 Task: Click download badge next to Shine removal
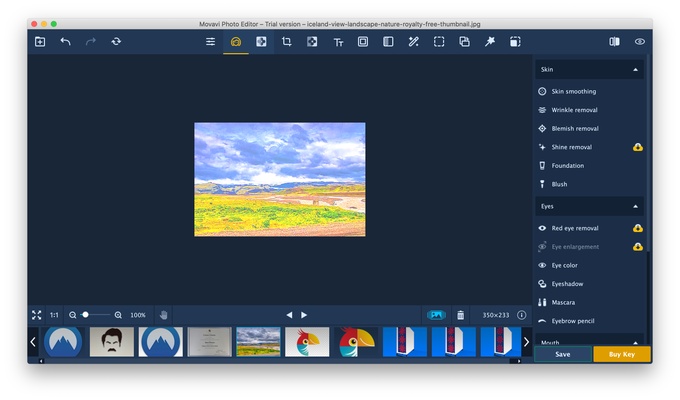638,147
